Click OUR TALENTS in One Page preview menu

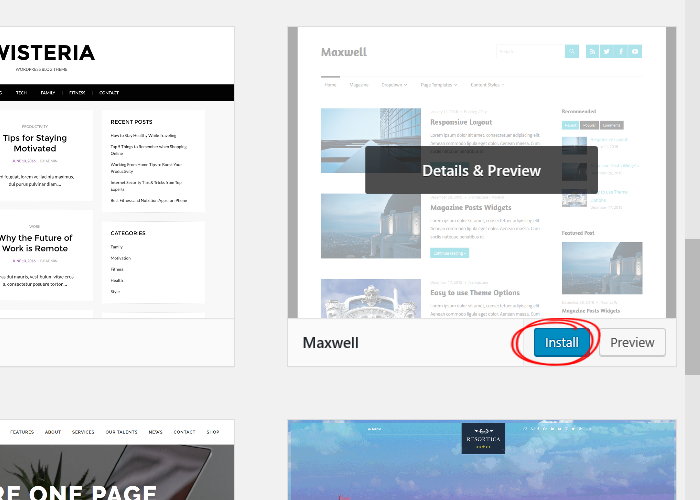[x=121, y=432]
